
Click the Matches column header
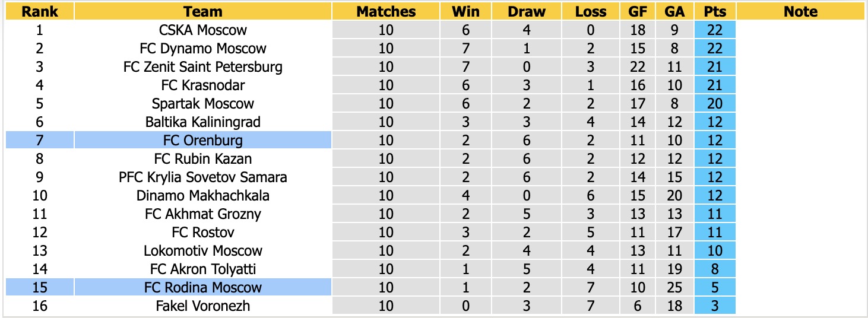tap(386, 11)
